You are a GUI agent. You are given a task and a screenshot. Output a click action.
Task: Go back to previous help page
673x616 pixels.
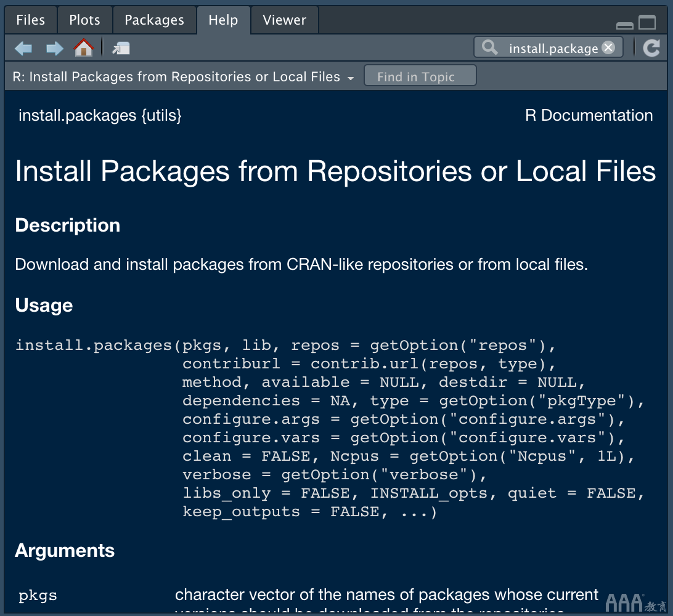point(23,48)
